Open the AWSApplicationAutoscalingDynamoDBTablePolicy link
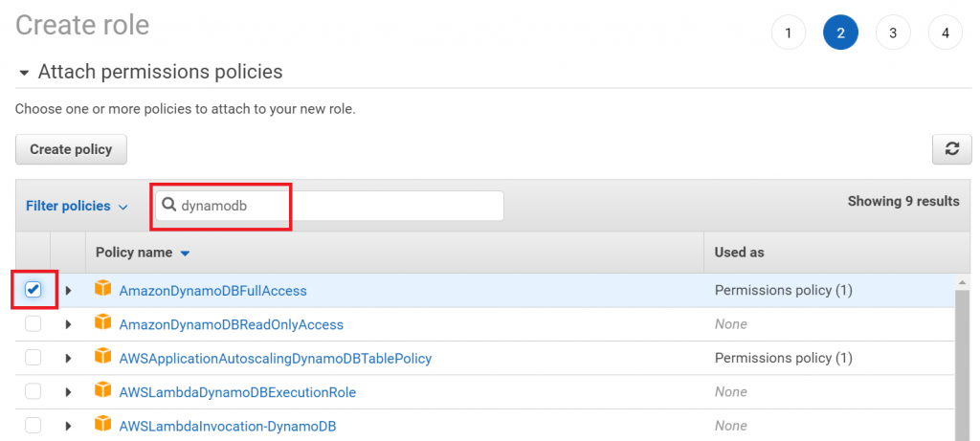The image size is (980, 441). point(276,359)
